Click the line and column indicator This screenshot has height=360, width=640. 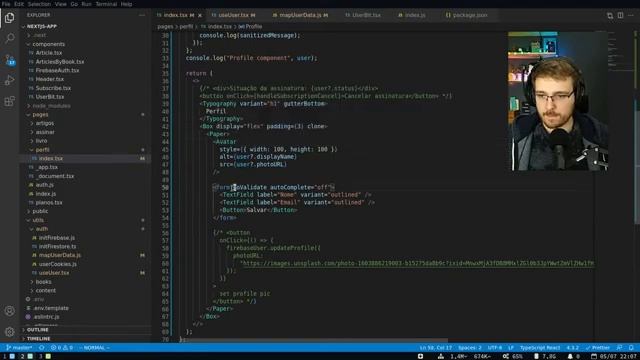coord(436,348)
